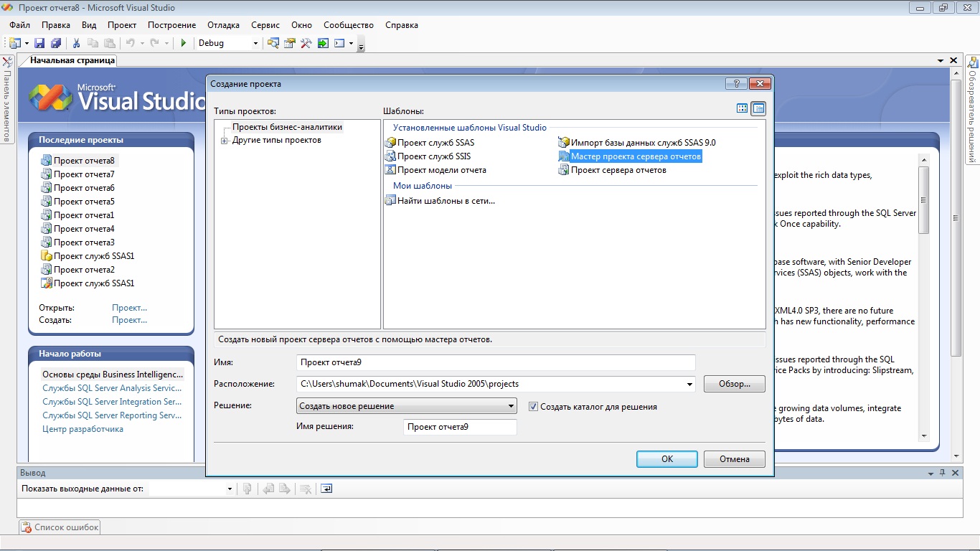This screenshot has height=551, width=980.
Task: Click the OK button
Action: (x=667, y=458)
